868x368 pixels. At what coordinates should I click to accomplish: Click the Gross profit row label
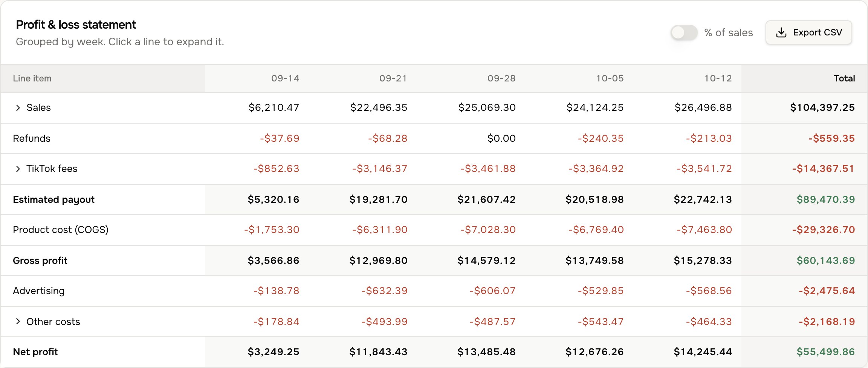pos(40,261)
